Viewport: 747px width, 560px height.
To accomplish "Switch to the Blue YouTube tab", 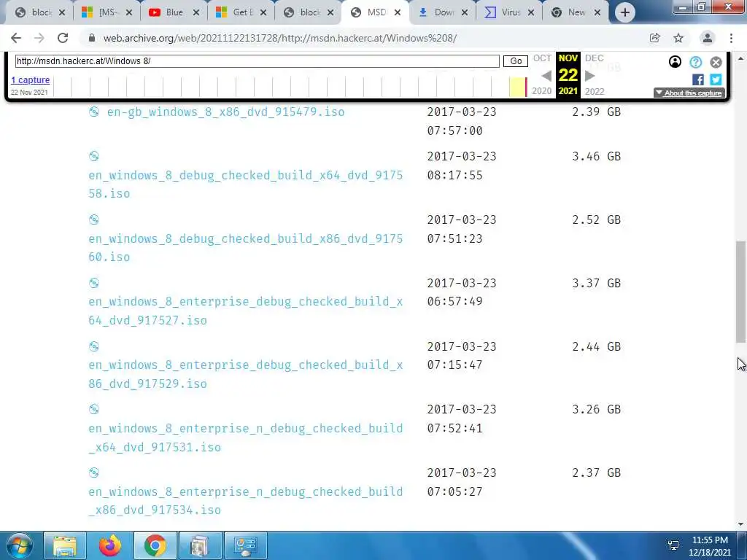I will pyautogui.click(x=174, y=12).
